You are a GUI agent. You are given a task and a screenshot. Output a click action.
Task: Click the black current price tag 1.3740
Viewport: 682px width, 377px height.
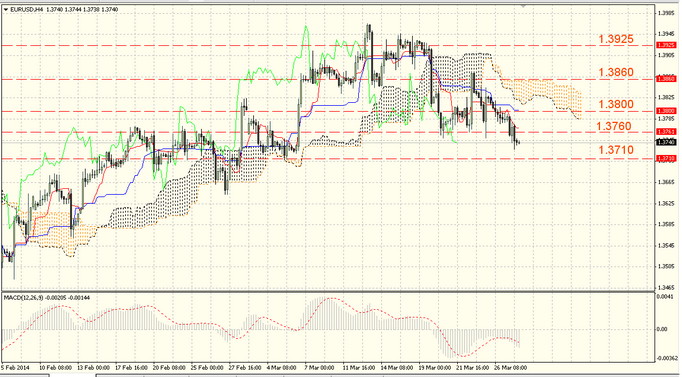666,142
